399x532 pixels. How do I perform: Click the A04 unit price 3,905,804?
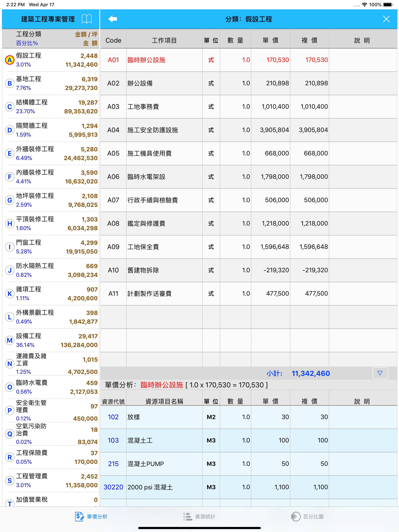click(274, 130)
